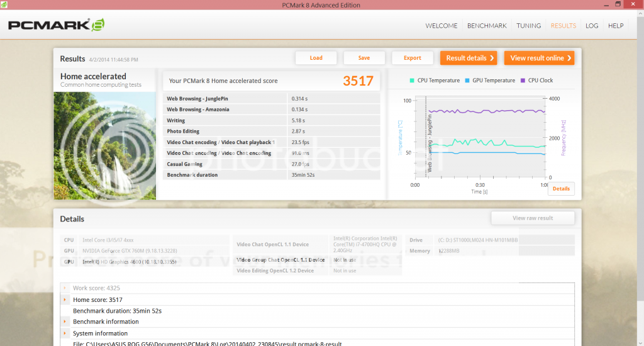Open the Help tab
Viewport: 644px width, 346px height.
[616, 26]
